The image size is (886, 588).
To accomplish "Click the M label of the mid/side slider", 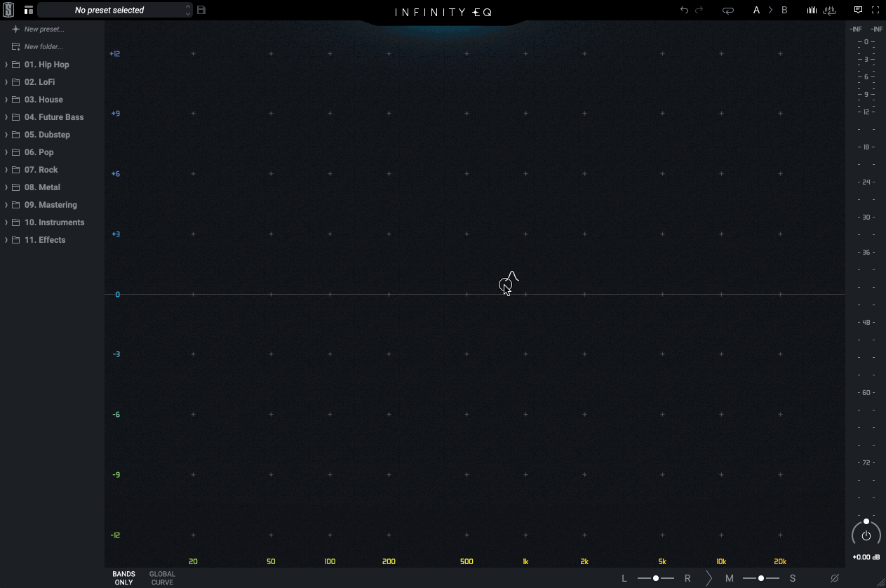I will [730, 578].
